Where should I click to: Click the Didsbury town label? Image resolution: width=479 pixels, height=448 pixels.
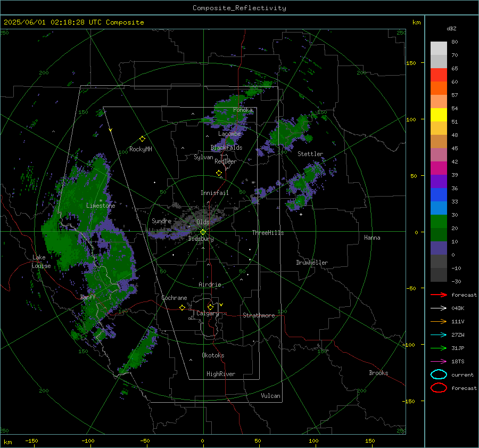coord(201,239)
